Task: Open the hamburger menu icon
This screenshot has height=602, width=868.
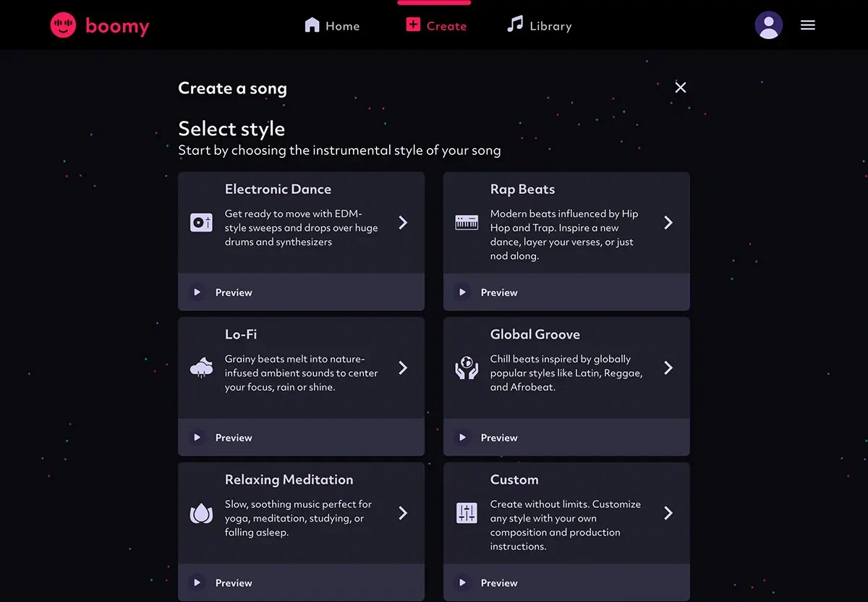Action: click(808, 25)
